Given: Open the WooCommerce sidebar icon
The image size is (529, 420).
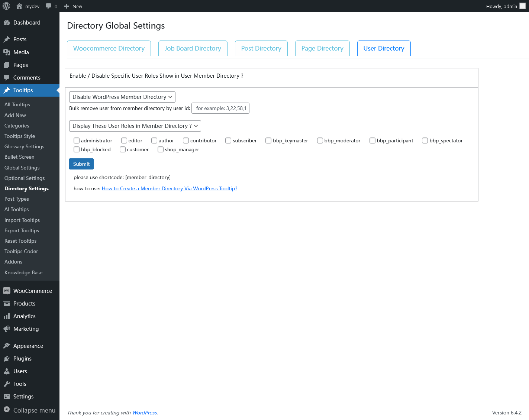Looking at the screenshot, I should (7, 291).
